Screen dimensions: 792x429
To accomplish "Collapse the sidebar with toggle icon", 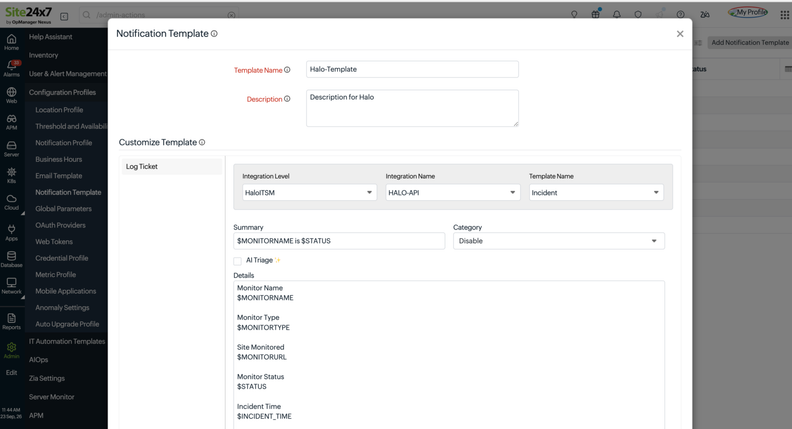I will point(64,16).
